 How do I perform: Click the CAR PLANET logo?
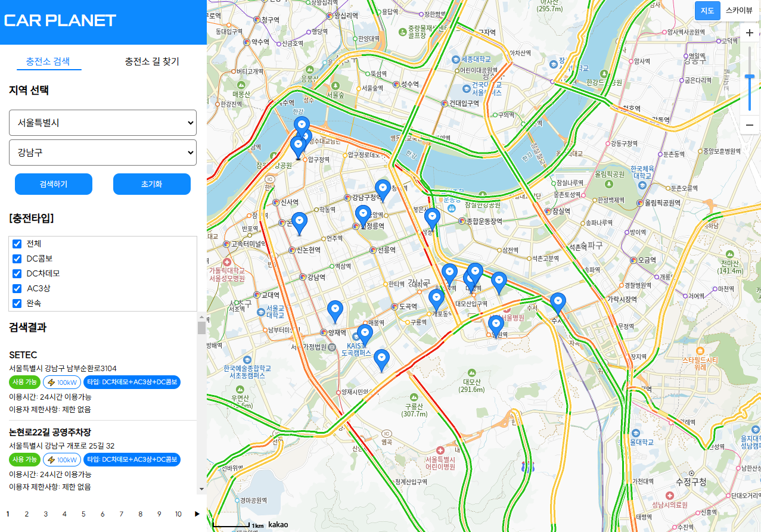[x=60, y=21]
